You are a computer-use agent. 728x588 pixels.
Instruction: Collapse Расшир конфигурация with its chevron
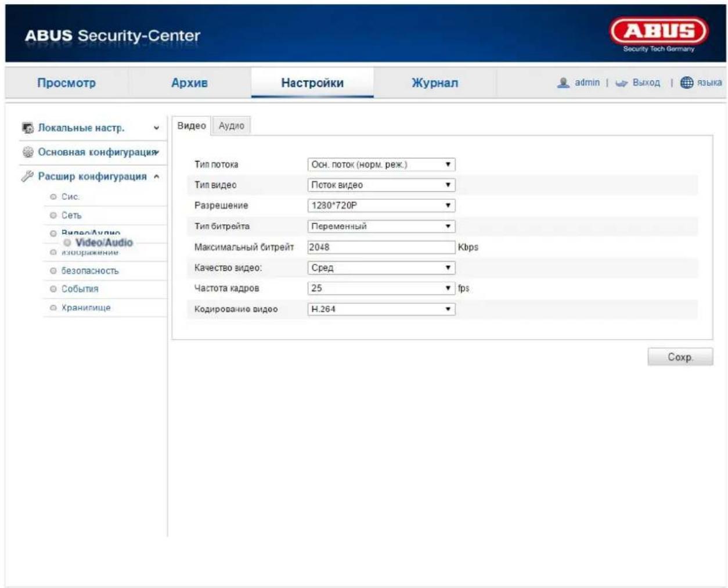(156, 177)
